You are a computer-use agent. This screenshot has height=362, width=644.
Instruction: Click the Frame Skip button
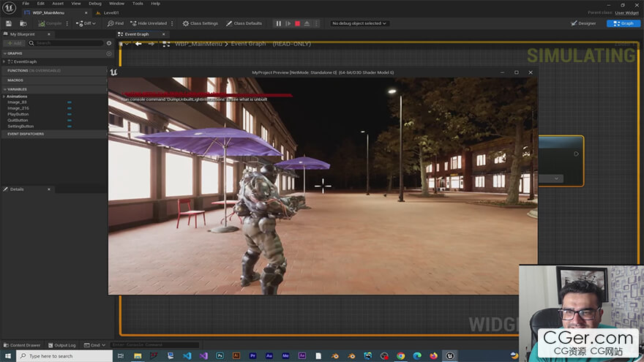288,23
